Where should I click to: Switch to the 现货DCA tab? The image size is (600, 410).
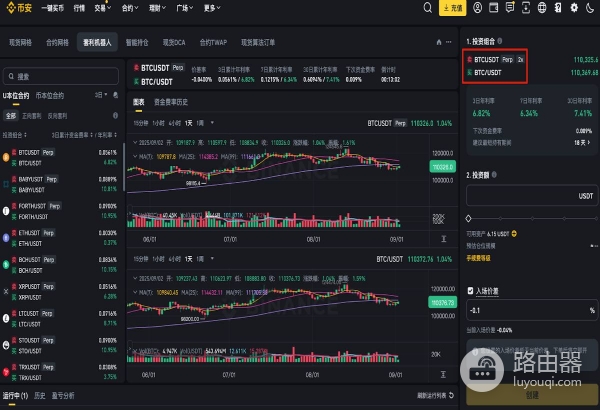point(174,42)
